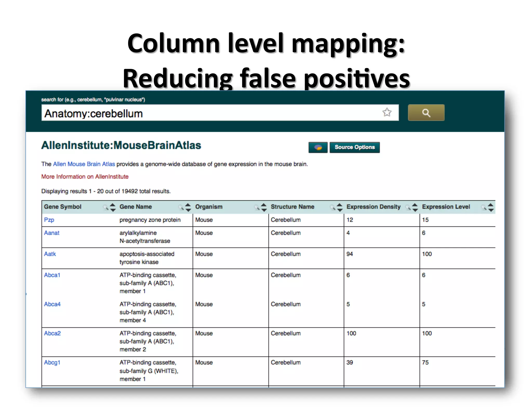Open the Allen Mouse Brain Atlas link
The height and width of the screenshot is (411, 532).
[x=84, y=164]
